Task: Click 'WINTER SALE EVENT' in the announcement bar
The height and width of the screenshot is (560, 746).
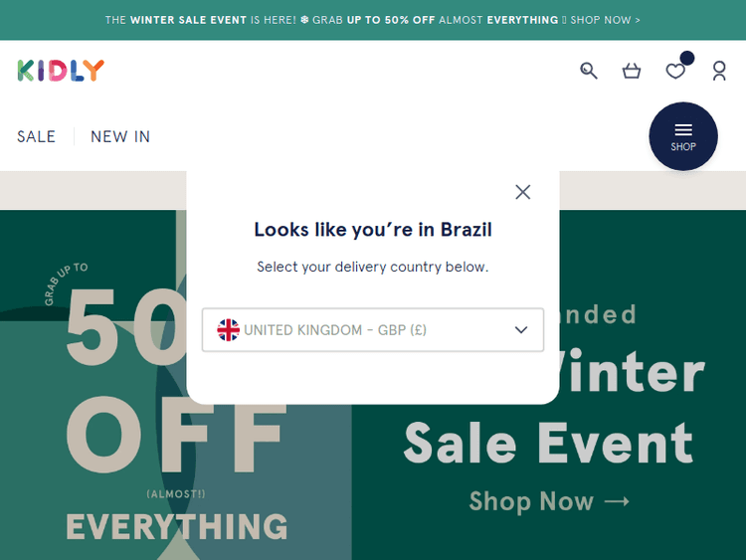Action: click(x=189, y=20)
